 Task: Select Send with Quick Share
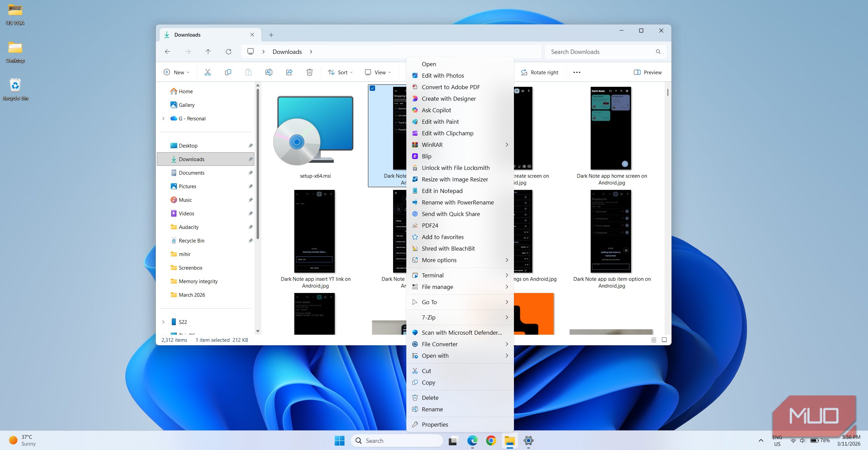click(460, 214)
